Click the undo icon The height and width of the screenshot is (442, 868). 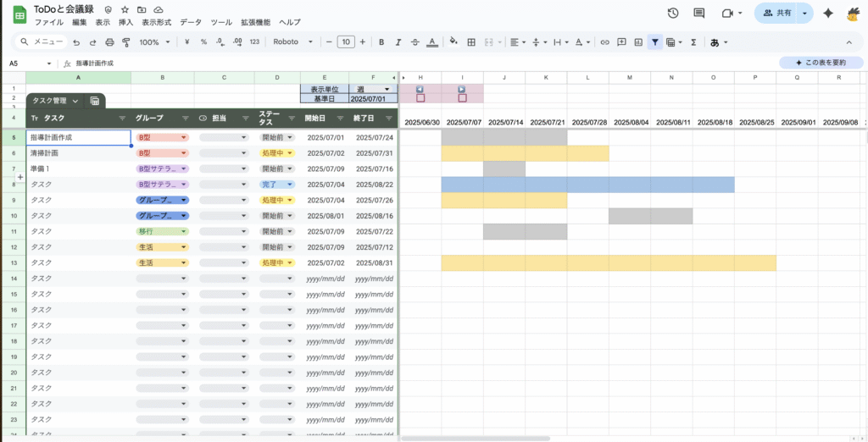pyautogui.click(x=76, y=42)
